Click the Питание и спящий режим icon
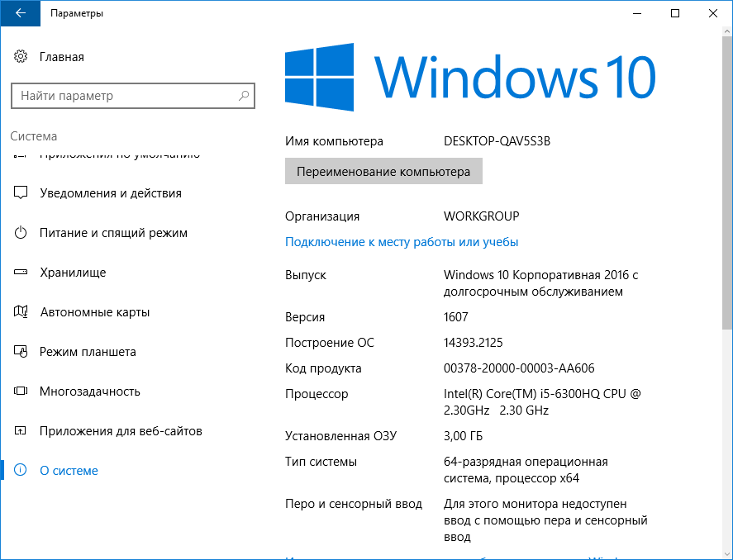Image resolution: width=733 pixels, height=560 pixels. coord(21,233)
